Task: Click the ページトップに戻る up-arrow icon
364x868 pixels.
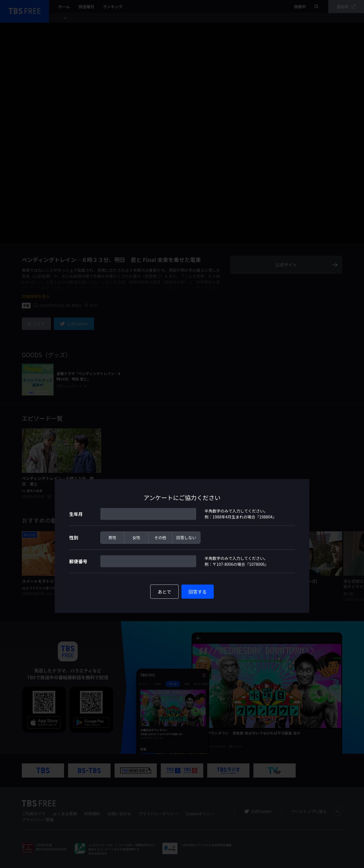Action: [x=337, y=811]
